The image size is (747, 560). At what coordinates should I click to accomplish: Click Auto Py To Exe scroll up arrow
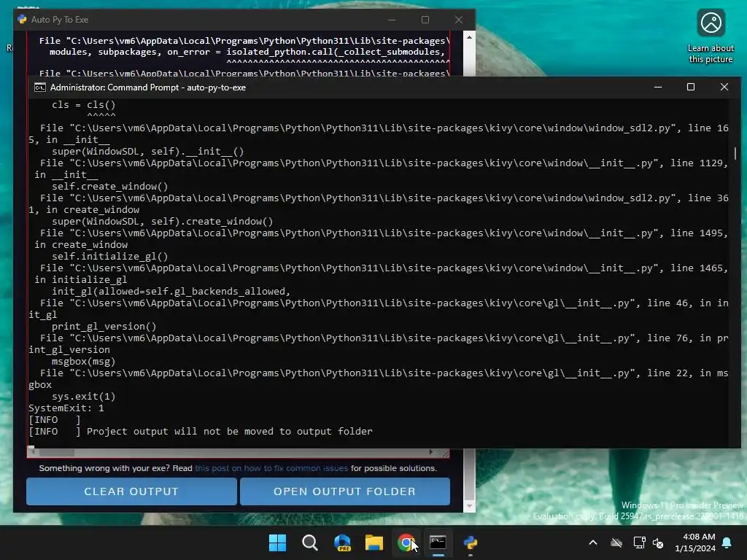coord(469,37)
